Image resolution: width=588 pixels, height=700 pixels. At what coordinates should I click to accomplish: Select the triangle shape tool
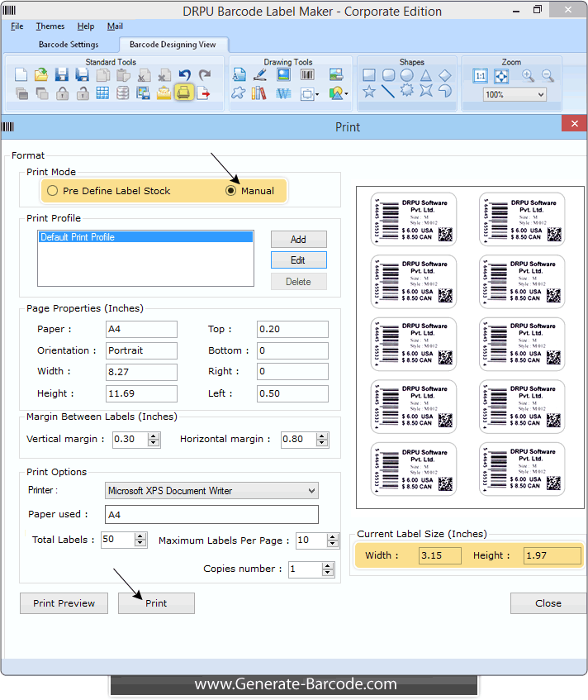point(426,75)
